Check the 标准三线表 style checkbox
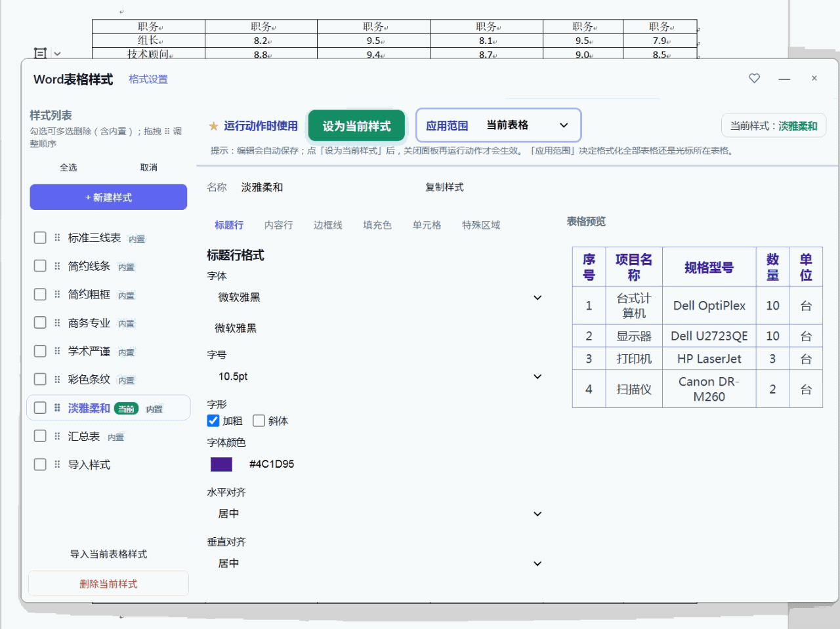 point(40,237)
